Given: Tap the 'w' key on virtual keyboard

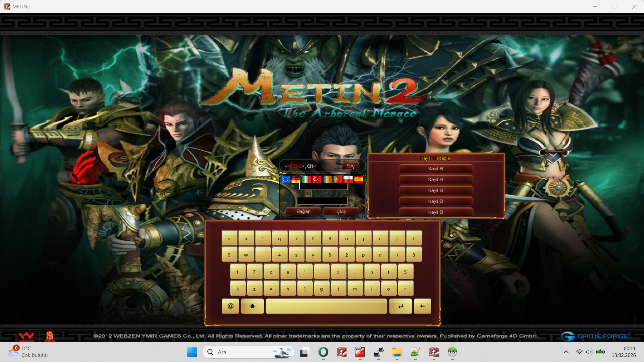Looking at the screenshot, I should point(246,255).
